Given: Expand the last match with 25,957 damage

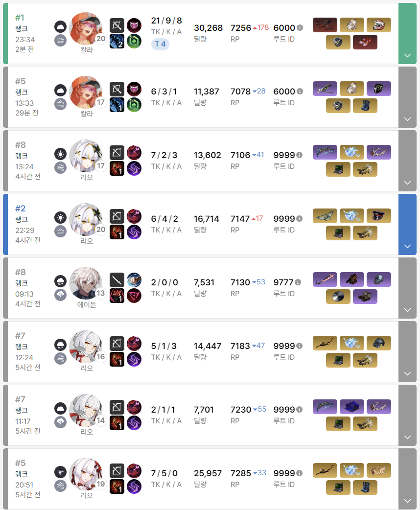Looking at the screenshot, I should [x=407, y=501].
